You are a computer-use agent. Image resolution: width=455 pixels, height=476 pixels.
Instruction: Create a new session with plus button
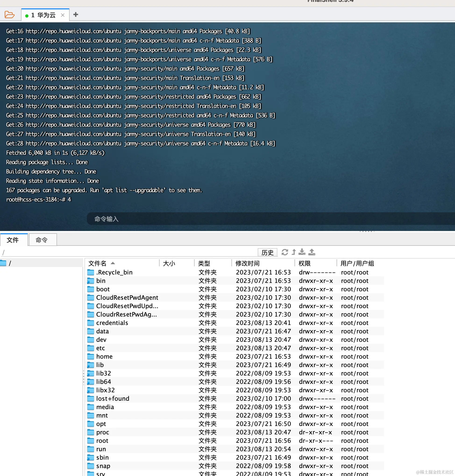pos(75,14)
